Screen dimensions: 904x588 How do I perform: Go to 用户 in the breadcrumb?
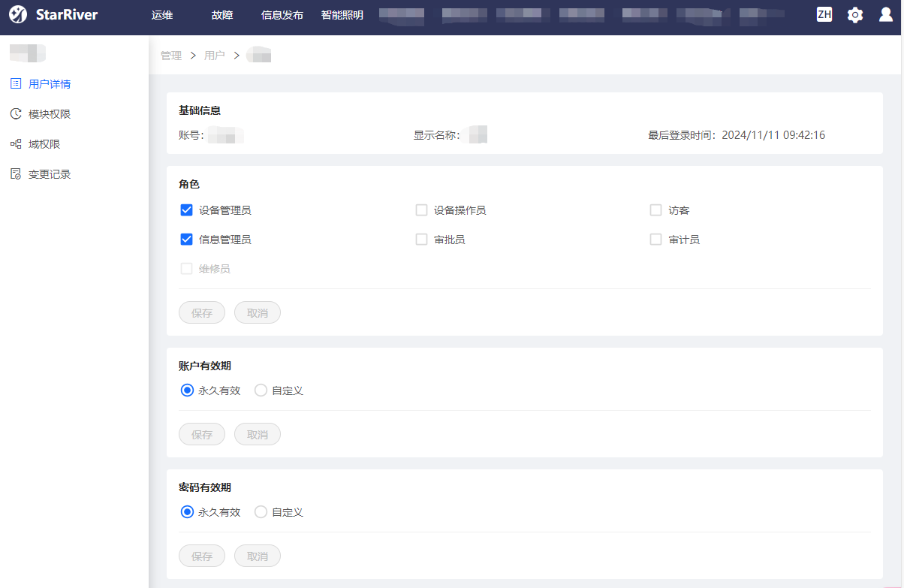[215, 56]
